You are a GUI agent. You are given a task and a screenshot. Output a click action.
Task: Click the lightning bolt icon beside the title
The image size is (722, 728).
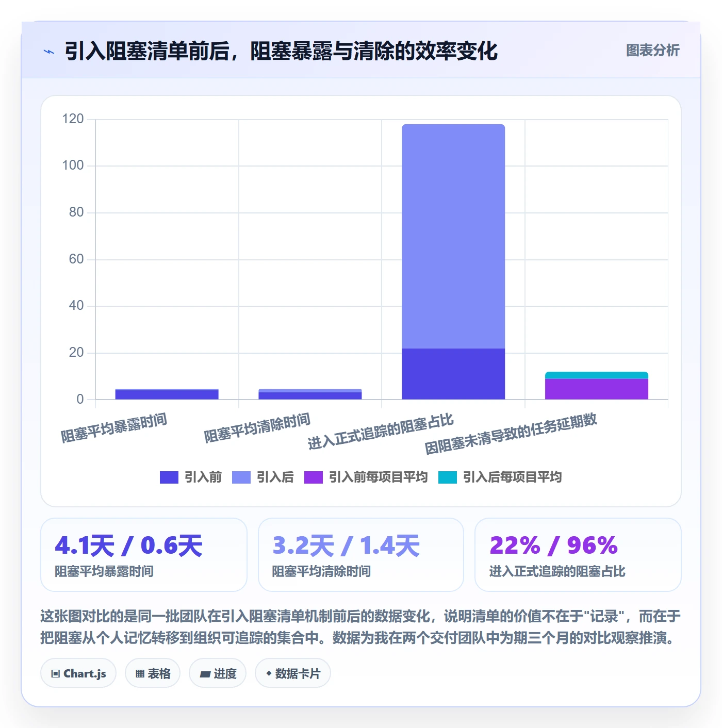pos(49,52)
